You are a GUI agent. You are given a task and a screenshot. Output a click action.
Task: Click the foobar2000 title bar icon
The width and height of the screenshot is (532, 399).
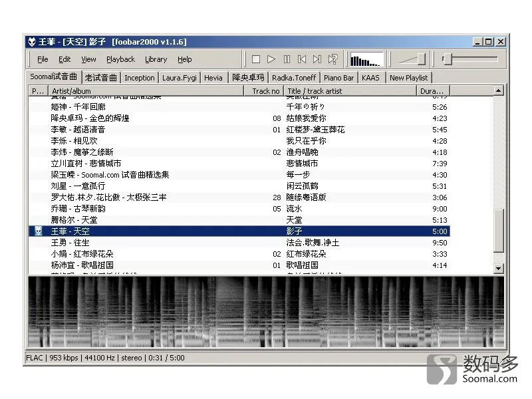click(x=32, y=42)
